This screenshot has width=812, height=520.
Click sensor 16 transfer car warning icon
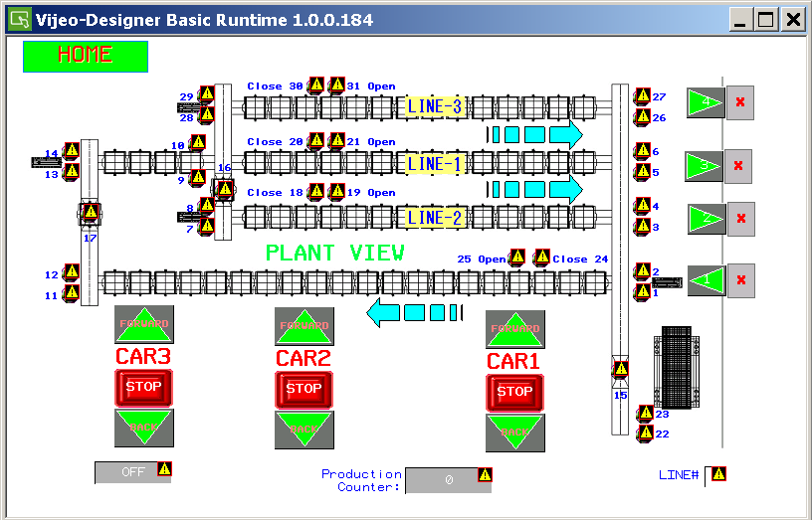[x=225, y=189]
